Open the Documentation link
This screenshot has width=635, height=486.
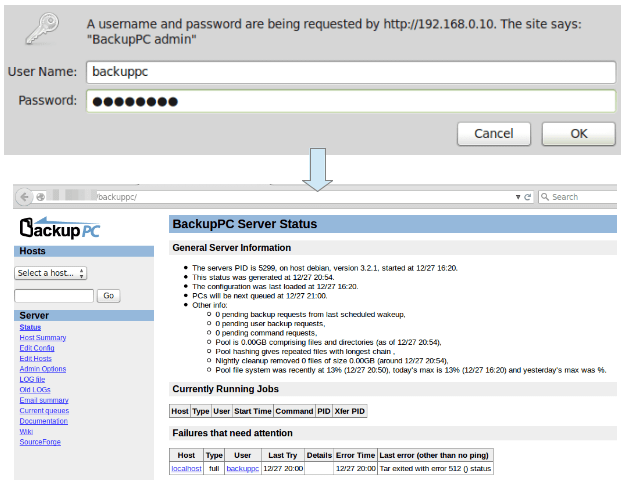(x=44, y=421)
